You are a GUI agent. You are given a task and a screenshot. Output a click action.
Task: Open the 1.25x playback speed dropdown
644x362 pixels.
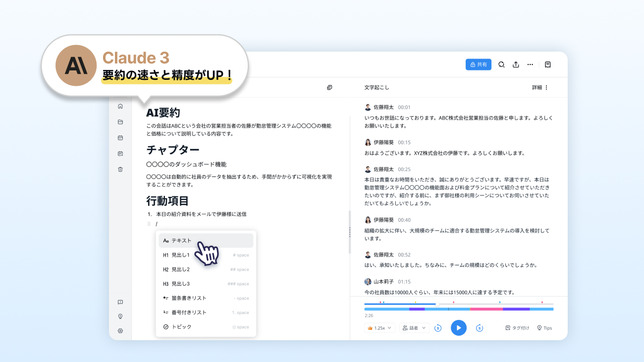click(379, 328)
